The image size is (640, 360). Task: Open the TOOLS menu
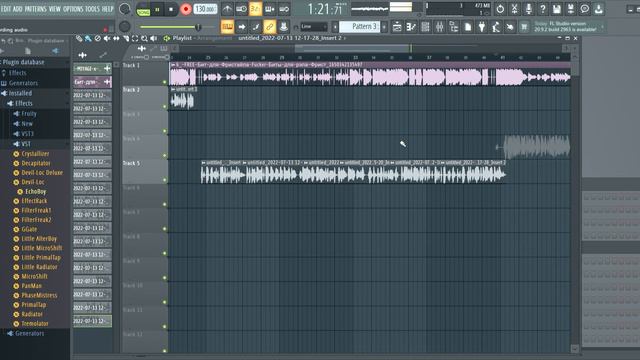pyautogui.click(x=92, y=9)
